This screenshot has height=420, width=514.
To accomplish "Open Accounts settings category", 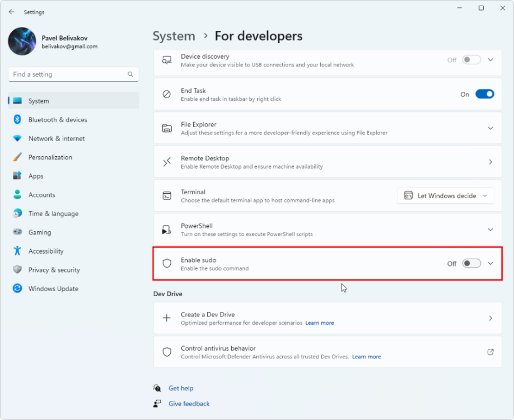I will click(x=74, y=195).
